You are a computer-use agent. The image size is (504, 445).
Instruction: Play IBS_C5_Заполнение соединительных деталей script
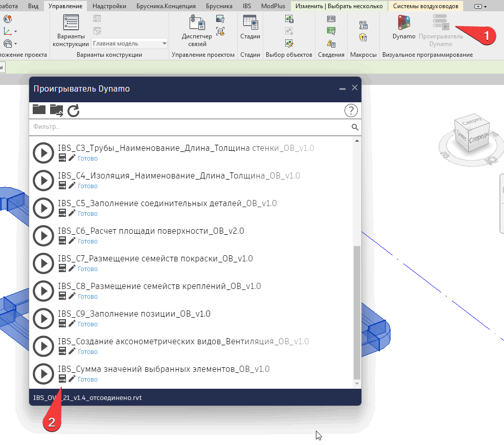43,208
